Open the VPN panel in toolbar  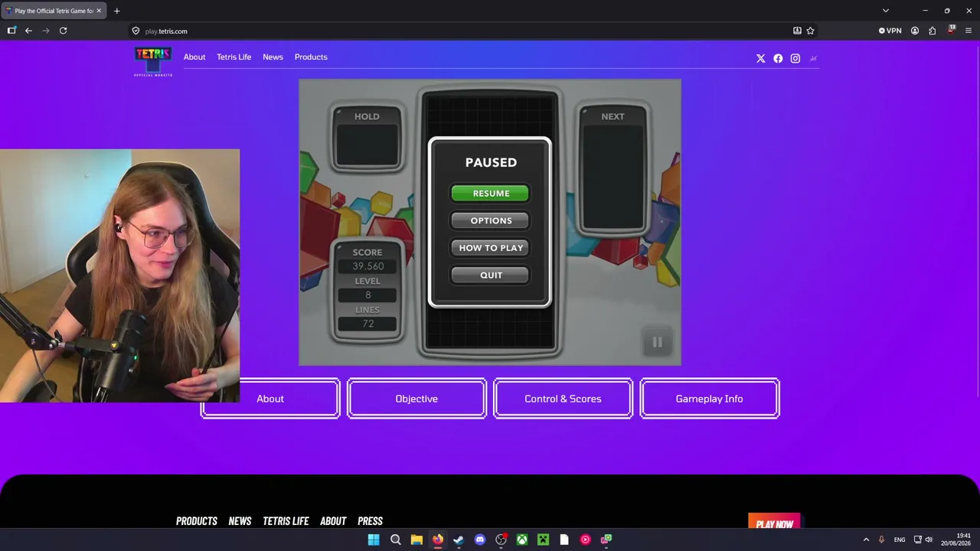point(890,31)
